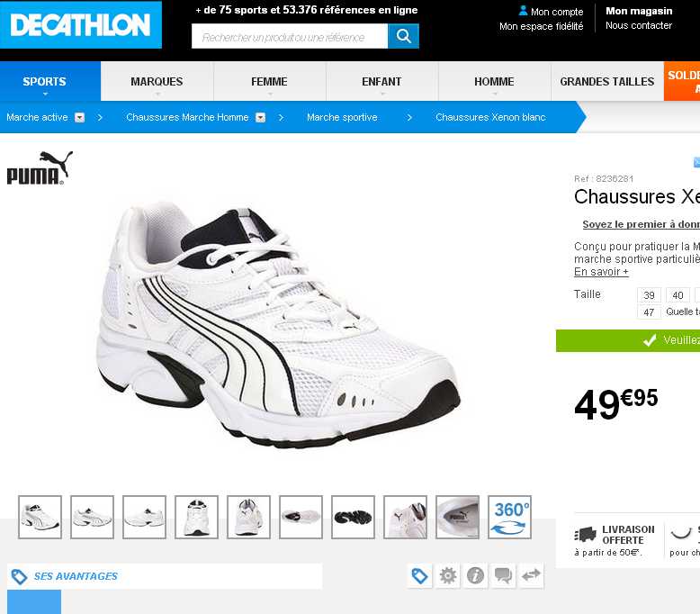Click the search magnifier button

(403, 36)
